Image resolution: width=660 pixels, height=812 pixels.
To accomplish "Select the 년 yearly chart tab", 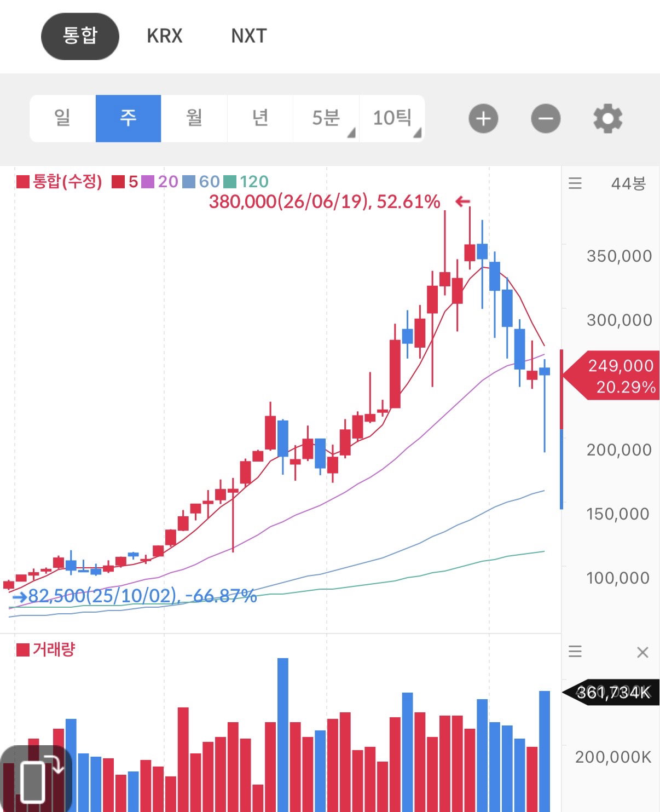I will 260,118.
